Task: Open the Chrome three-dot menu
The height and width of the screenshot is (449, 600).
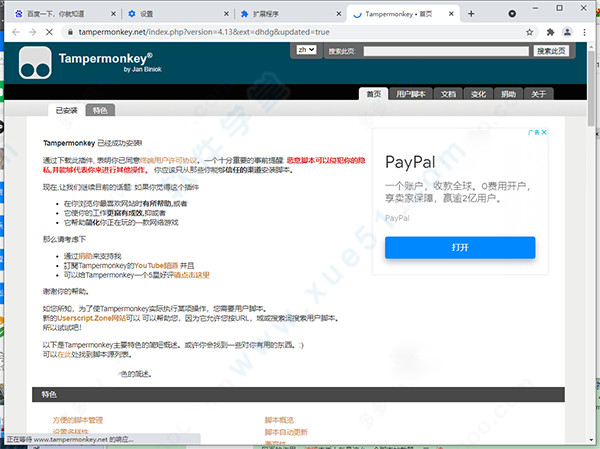Action: click(584, 32)
